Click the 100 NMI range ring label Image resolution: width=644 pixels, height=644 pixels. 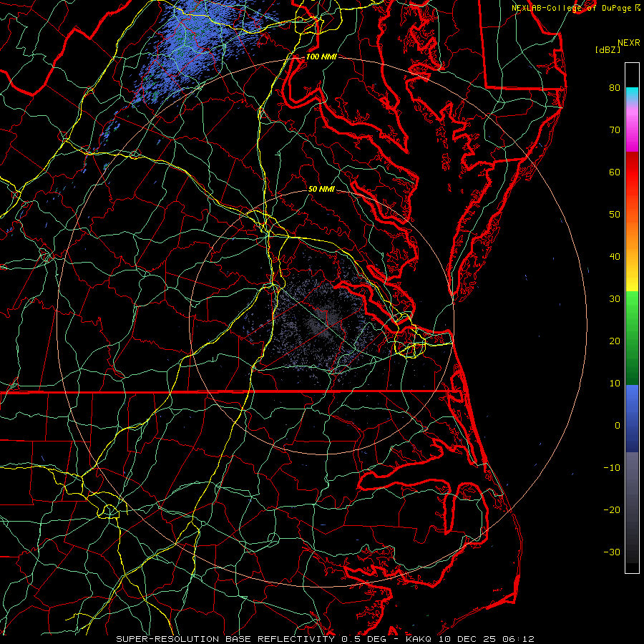[321, 57]
